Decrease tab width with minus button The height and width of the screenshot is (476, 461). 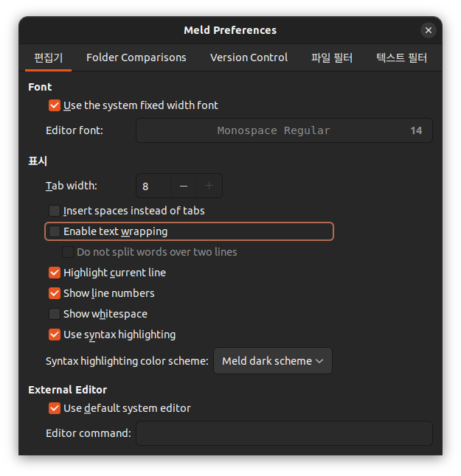pyautogui.click(x=184, y=186)
